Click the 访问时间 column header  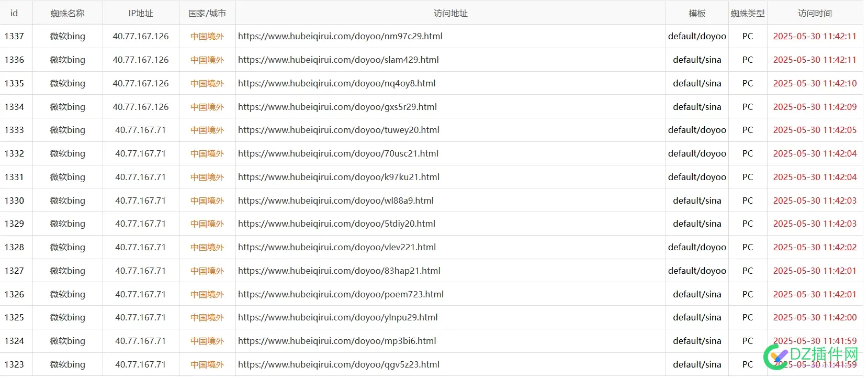click(815, 13)
